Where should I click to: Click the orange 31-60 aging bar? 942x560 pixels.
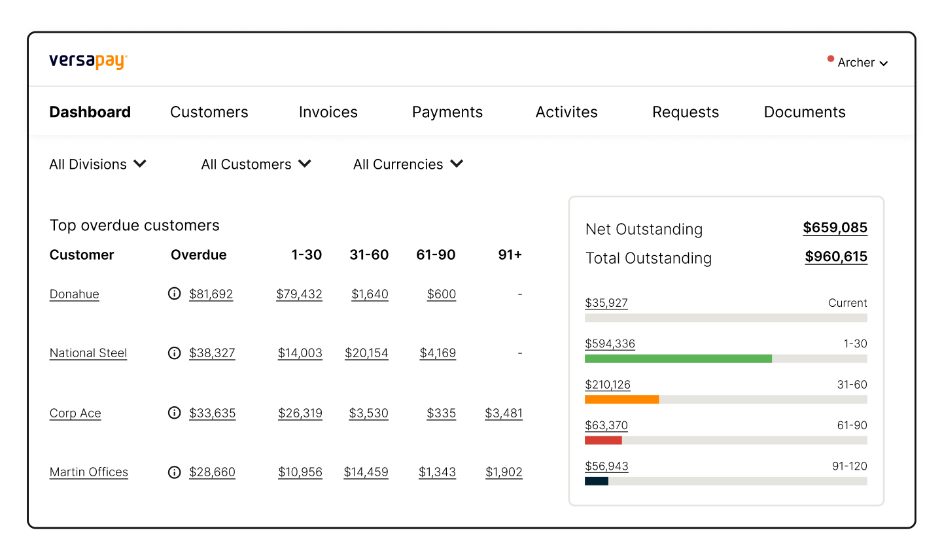(621, 400)
